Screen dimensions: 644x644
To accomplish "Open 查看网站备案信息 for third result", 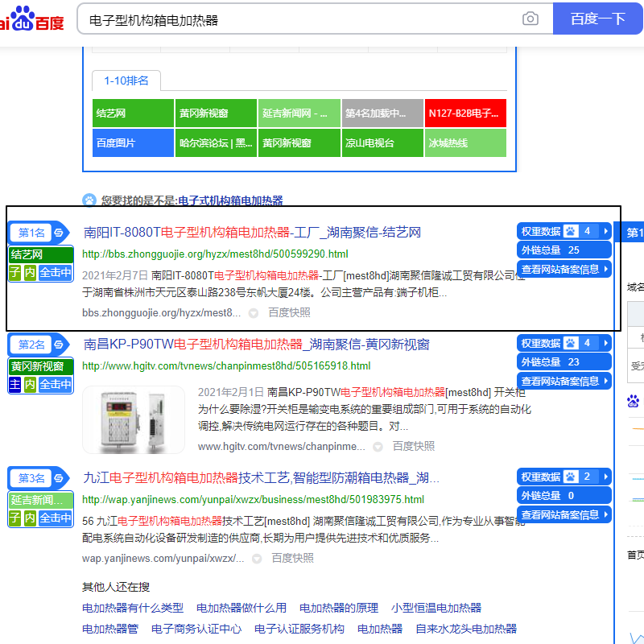I will point(564,514).
